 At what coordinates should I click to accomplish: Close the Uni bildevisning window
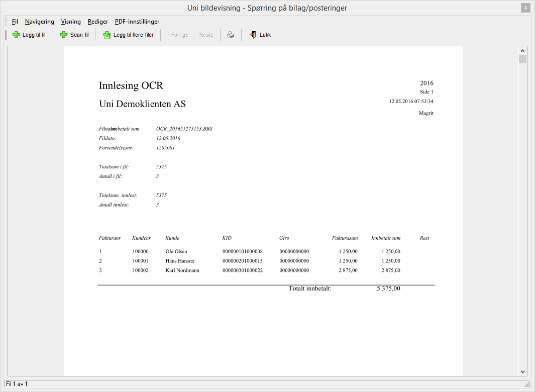pos(525,8)
